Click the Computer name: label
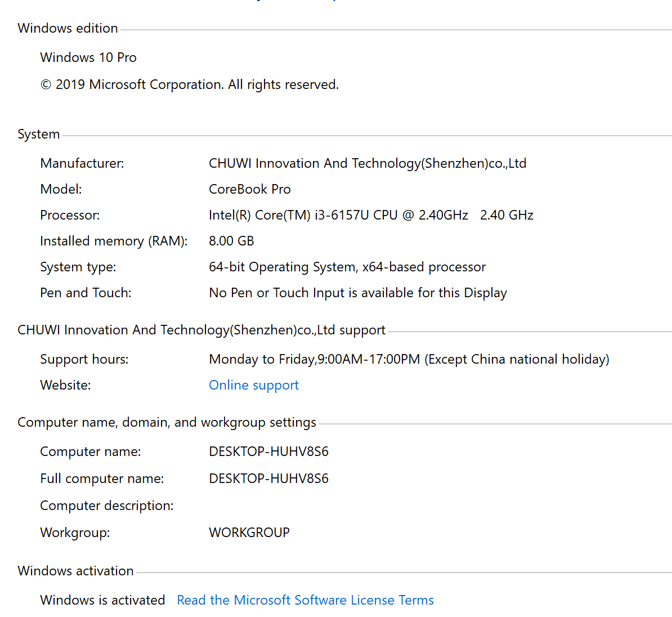The height and width of the screenshot is (617, 672). 91,451
